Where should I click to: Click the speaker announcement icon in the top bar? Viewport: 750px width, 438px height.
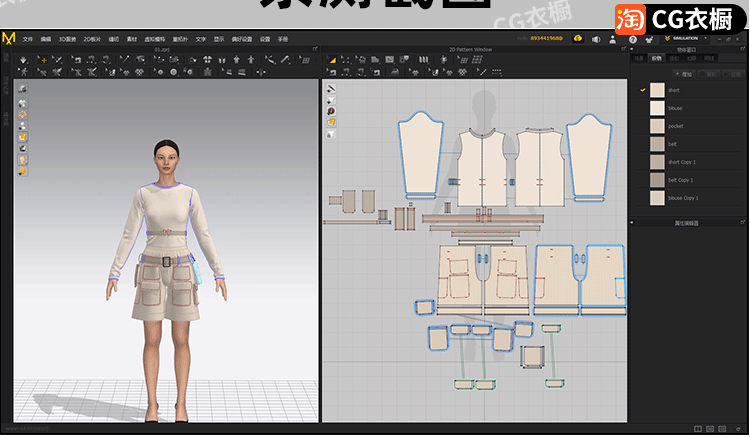coord(595,37)
